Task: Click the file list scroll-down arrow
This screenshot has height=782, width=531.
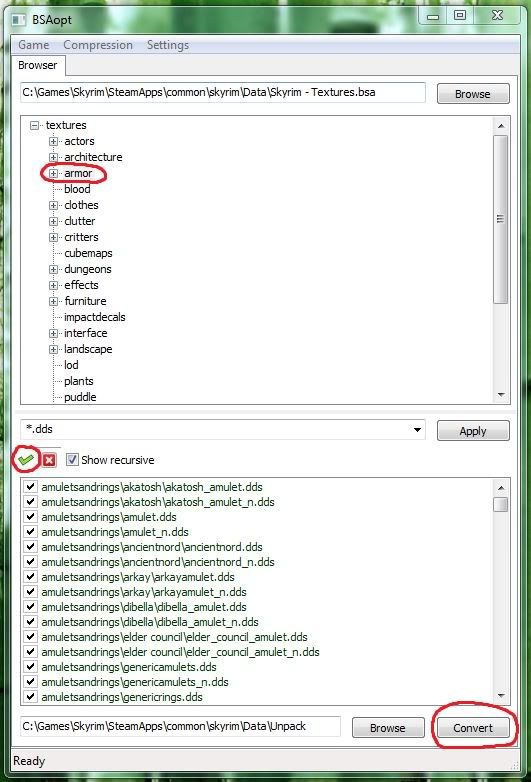Action: point(501,696)
